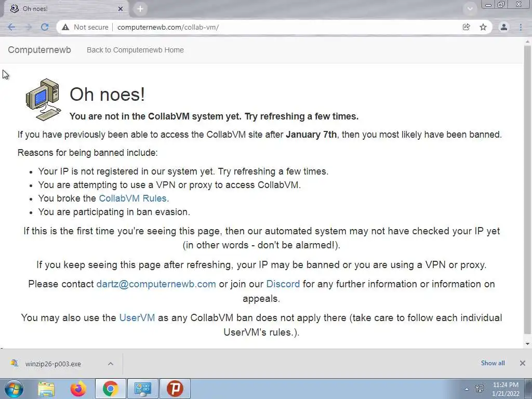Open the CollabVM Rules link

click(x=132, y=198)
